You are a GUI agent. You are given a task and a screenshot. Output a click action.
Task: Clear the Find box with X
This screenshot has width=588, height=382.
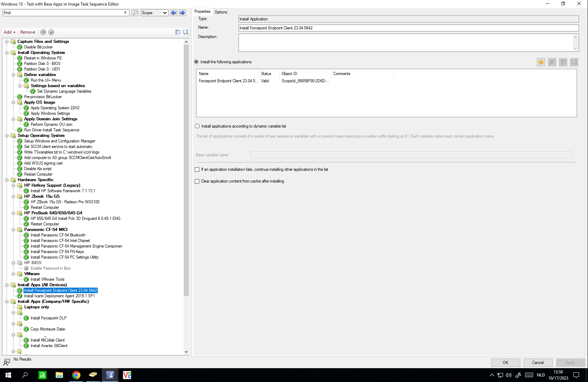[125, 12]
